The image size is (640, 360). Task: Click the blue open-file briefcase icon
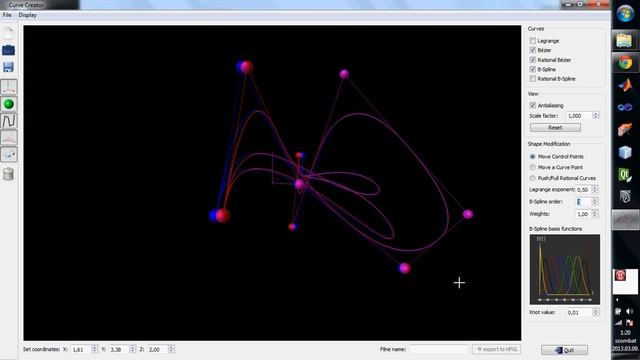click(x=9, y=50)
